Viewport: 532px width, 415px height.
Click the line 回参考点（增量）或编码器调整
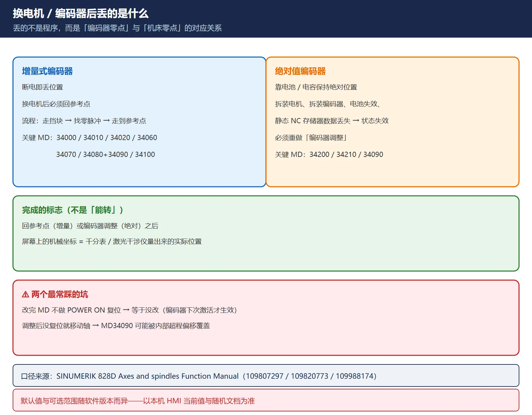[x=90, y=226]
